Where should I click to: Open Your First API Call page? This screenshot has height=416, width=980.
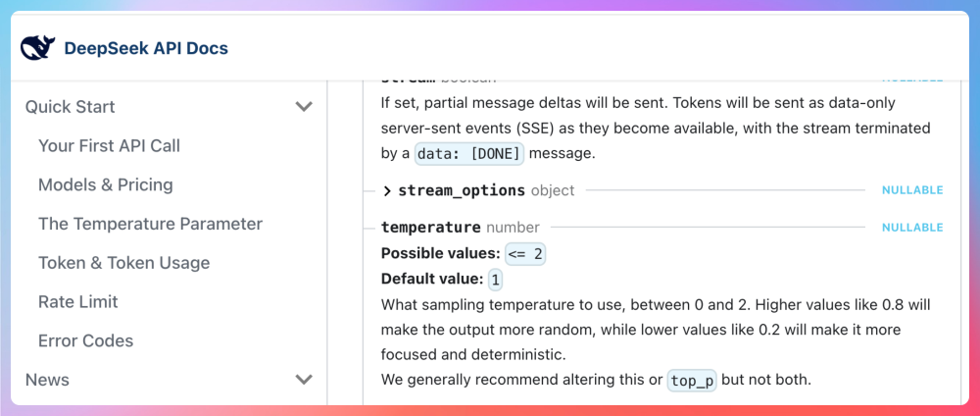pos(109,145)
